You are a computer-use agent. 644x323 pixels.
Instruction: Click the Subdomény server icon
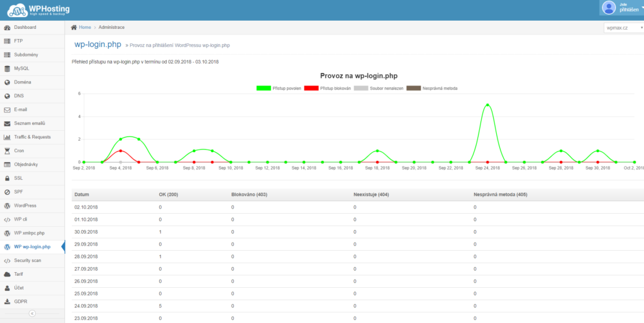(7, 55)
